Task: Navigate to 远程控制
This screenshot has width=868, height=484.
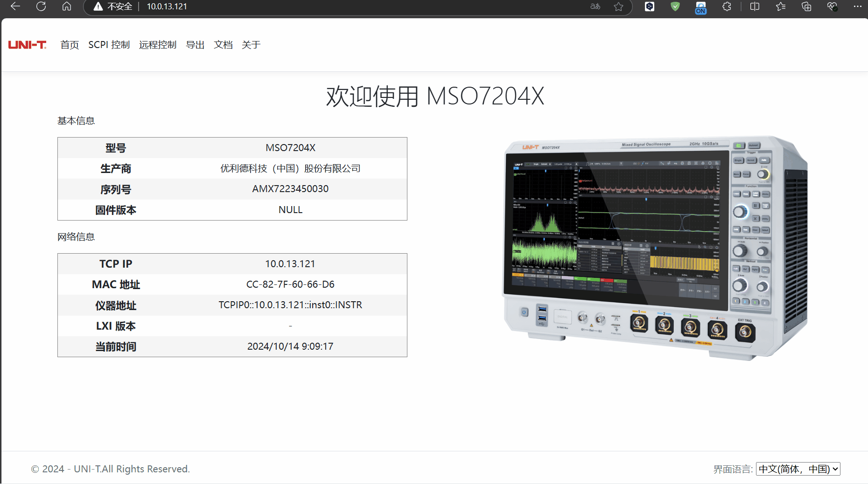Action: (158, 45)
